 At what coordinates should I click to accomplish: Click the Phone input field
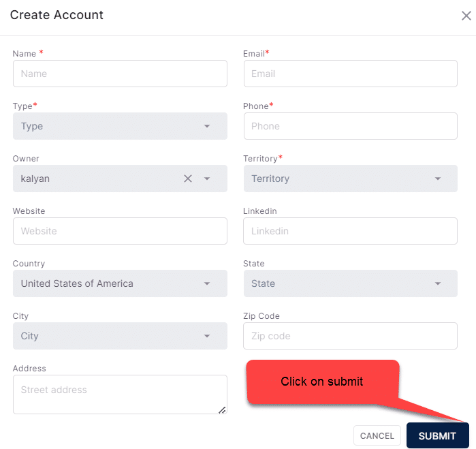pos(350,126)
